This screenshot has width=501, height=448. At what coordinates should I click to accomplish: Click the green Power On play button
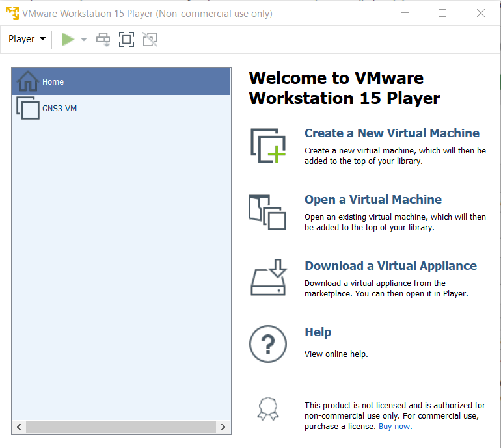coord(68,40)
